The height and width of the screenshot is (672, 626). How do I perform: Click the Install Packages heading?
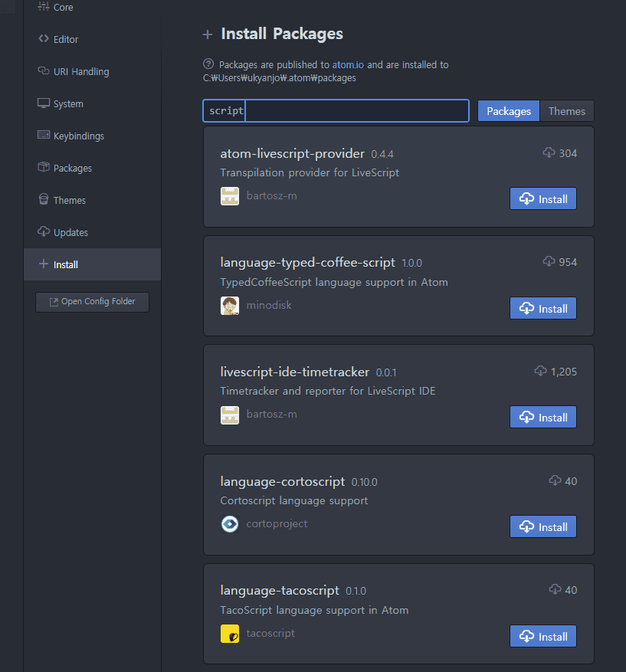coord(282,34)
